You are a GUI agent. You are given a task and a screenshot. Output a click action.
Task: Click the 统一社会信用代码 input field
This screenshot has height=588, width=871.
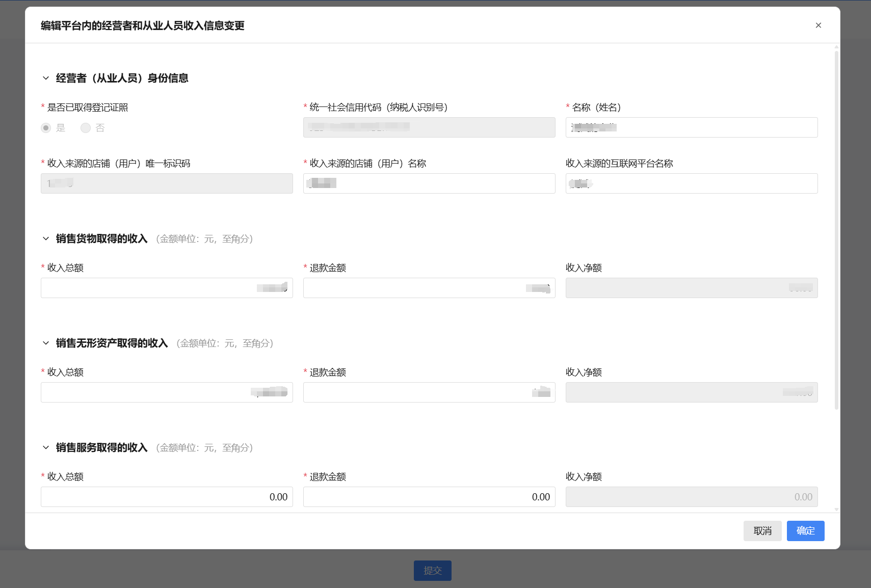coord(429,127)
